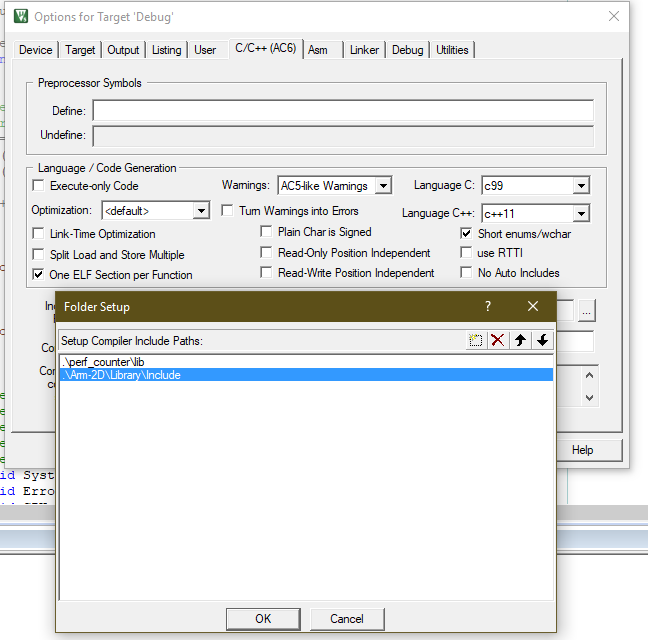Open the Debug tab
Viewport: 648px width, 640px height.
407,50
